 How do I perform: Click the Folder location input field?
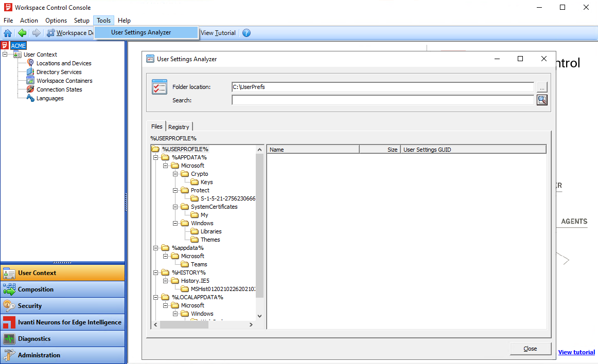tap(382, 87)
